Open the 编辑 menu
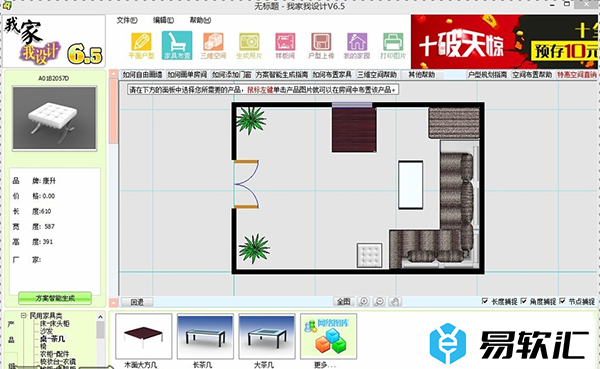Image resolution: width=600 pixels, height=369 pixels. (163, 20)
